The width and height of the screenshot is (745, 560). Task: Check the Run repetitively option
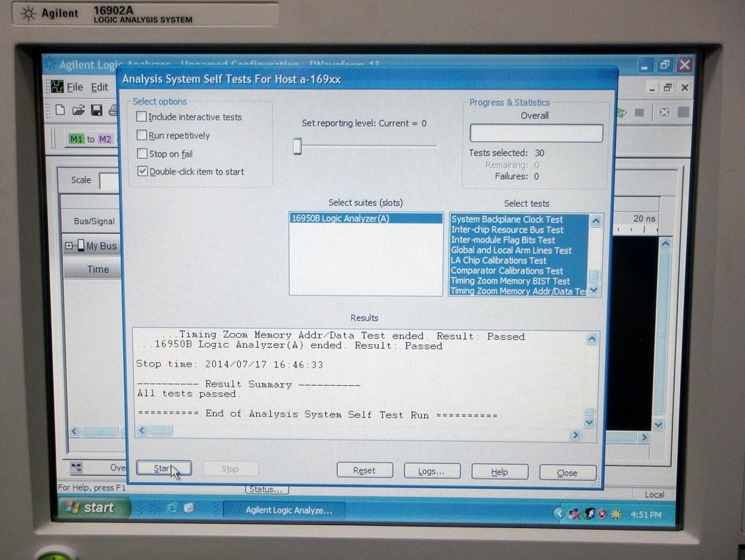point(141,135)
